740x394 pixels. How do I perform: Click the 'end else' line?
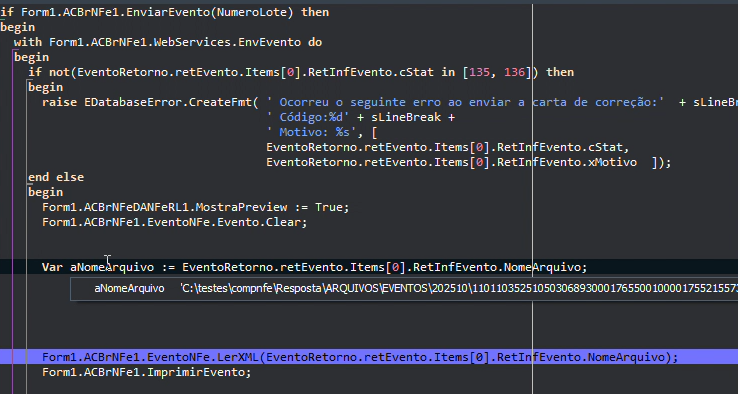56,177
